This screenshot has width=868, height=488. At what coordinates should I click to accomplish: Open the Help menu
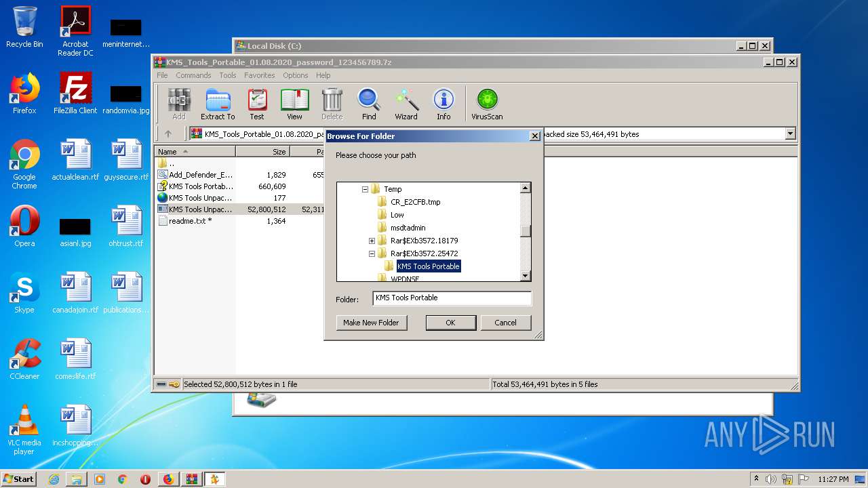(323, 75)
